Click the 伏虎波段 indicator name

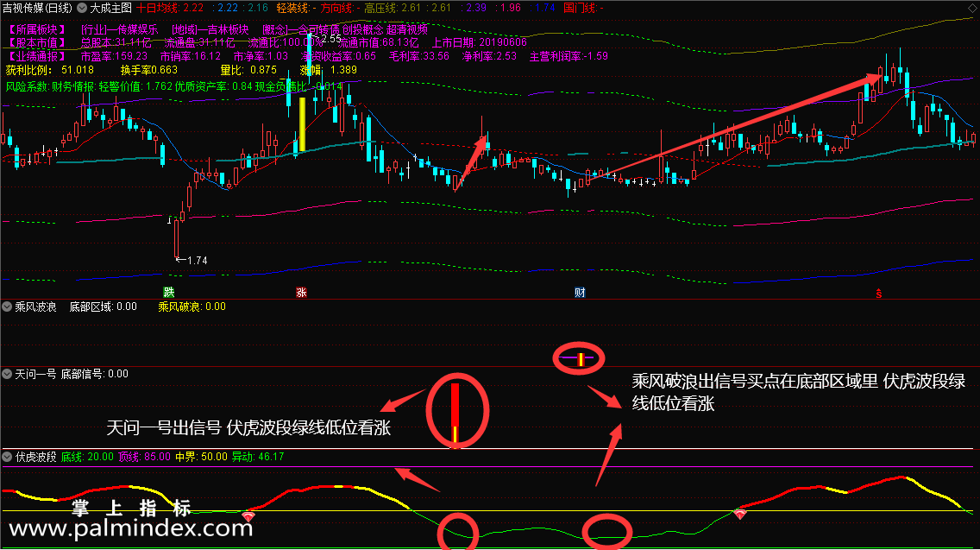click(x=35, y=457)
